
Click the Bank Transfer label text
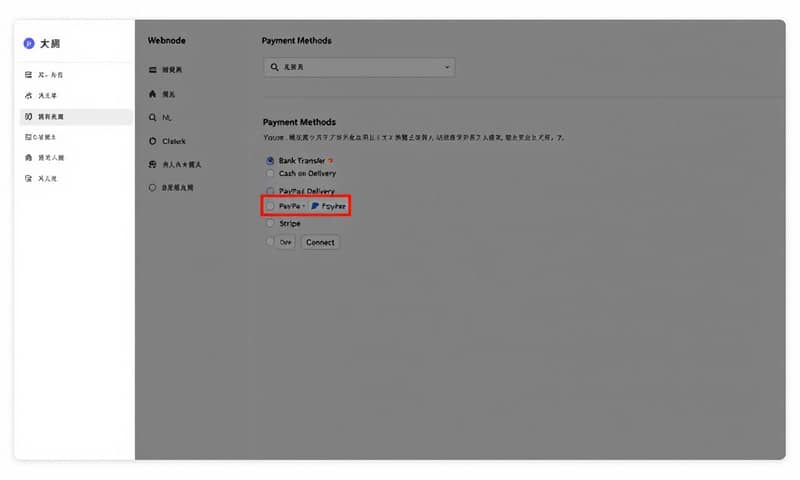click(x=302, y=161)
